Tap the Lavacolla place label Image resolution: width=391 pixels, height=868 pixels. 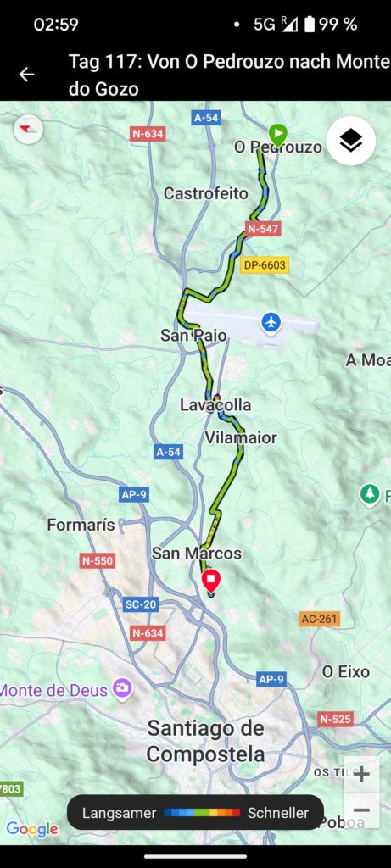tap(215, 404)
